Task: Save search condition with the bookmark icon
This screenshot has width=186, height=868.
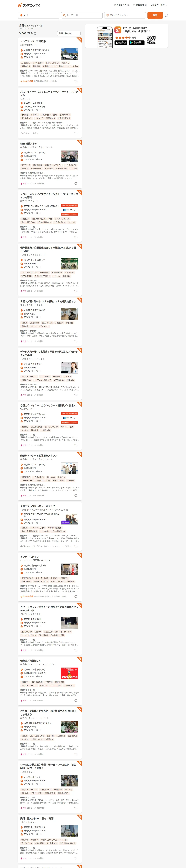Action: [166, 15]
